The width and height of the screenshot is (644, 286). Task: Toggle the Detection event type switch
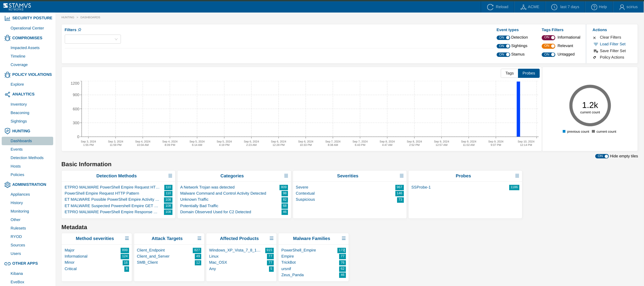(x=503, y=38)
